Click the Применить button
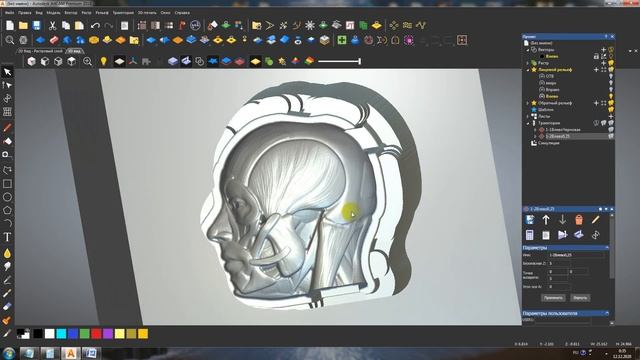The width and height of the screenshot is (640, 360). pyautogui.click(x=553, y=298)
